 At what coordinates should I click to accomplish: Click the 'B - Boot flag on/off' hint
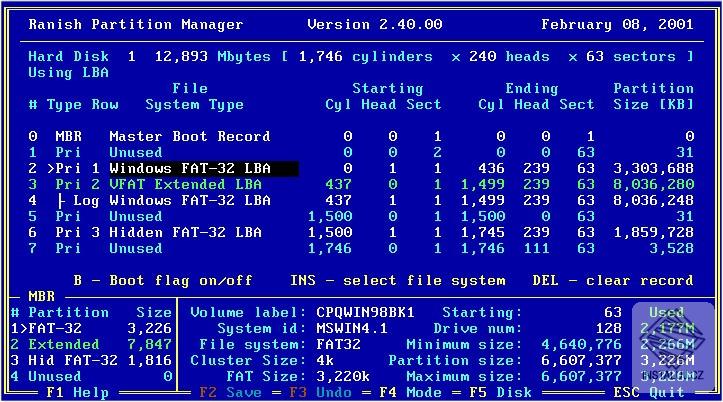tap(163, 280)
